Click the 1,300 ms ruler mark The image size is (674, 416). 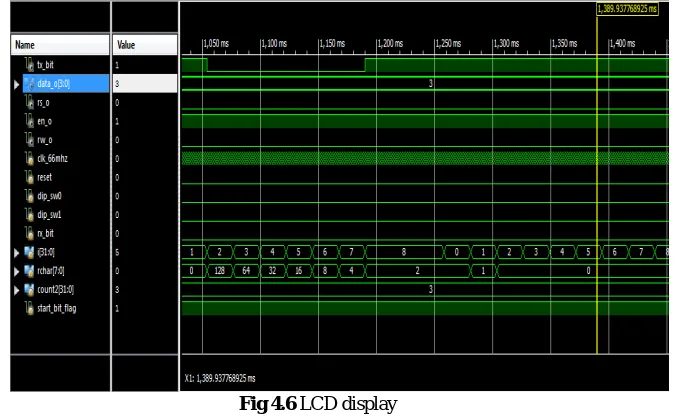click(506, 43)
